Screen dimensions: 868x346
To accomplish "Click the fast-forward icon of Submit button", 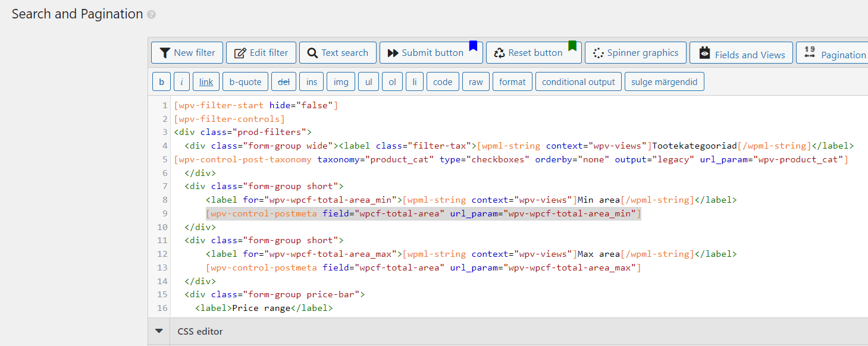I will (393, 53).
